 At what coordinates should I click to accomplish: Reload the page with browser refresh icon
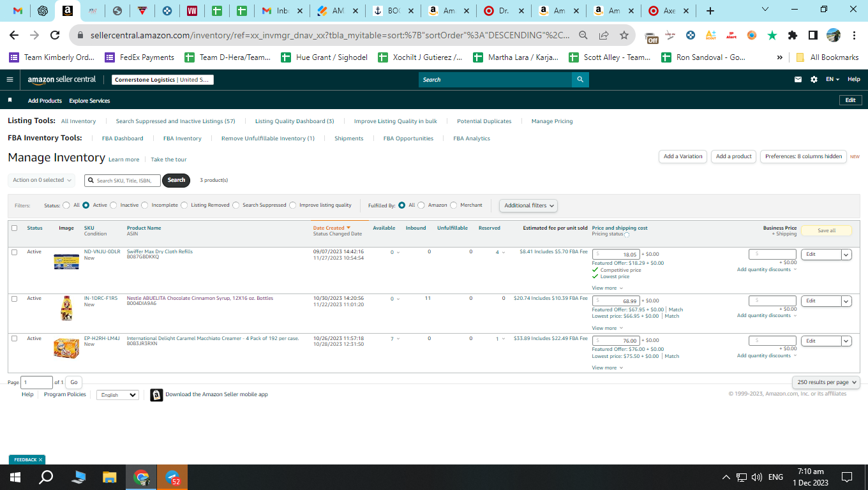point(55,36)
